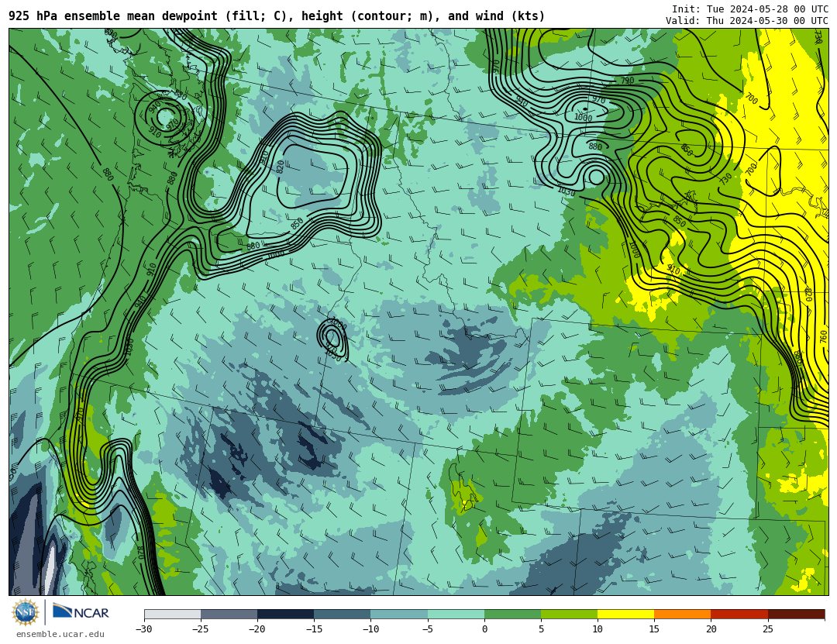Click the -25 tick label on the color bar
Screen dimensions: 837x644
pyautogui.click(x=200, y=629)
